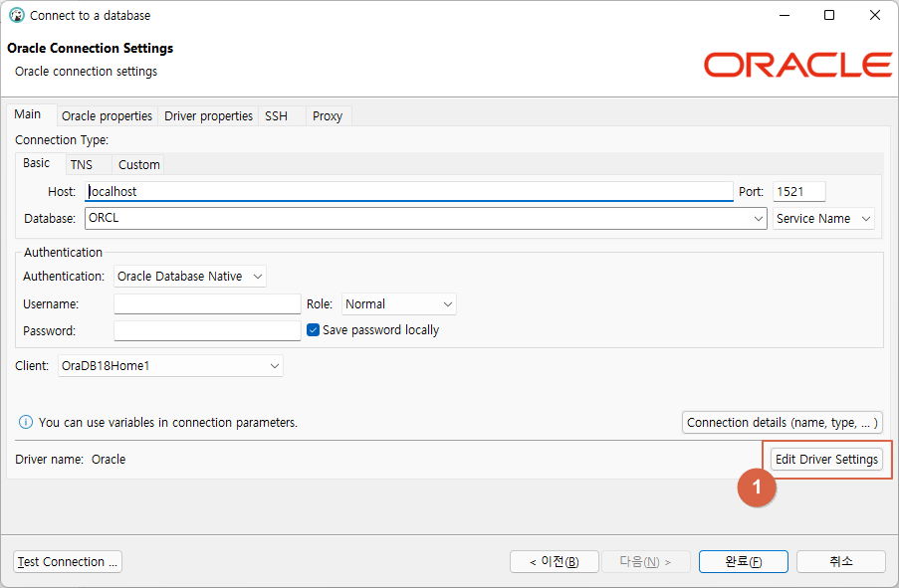This screenshot has width=899, height=588.
Task: Open the Role dropdown showing Normal
Action: [x=399, y=303]
